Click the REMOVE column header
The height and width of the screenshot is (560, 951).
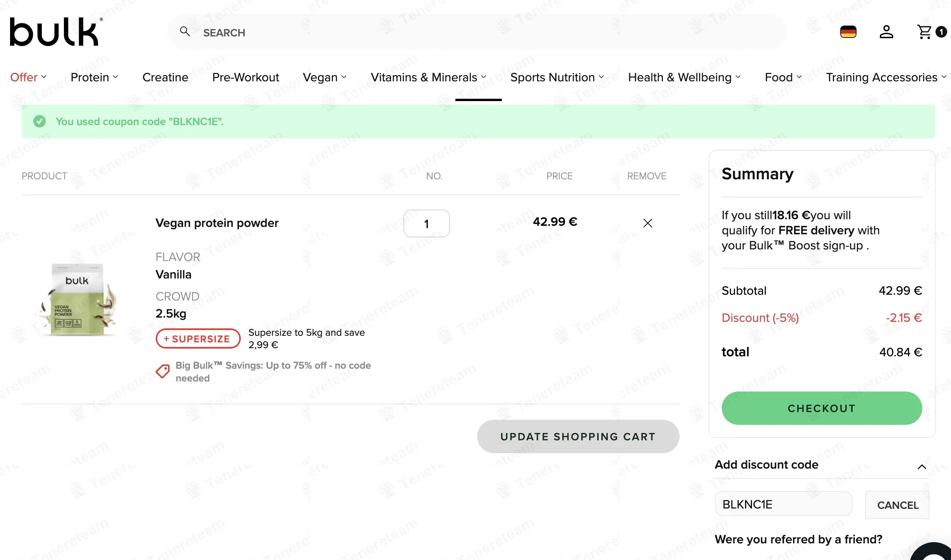tap(647, 176)
